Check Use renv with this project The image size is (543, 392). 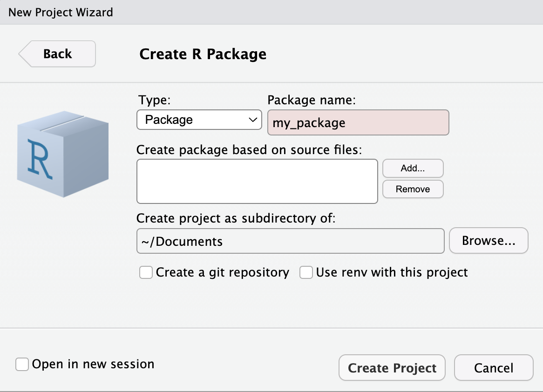(x=306, y=272)
